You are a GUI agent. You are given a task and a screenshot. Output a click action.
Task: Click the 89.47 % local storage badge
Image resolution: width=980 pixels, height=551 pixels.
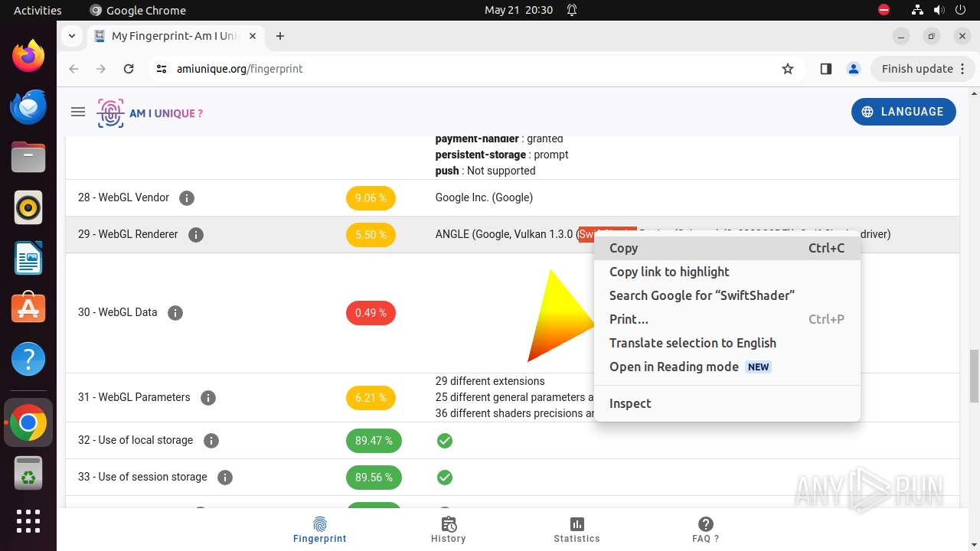(x=374, y=441)
